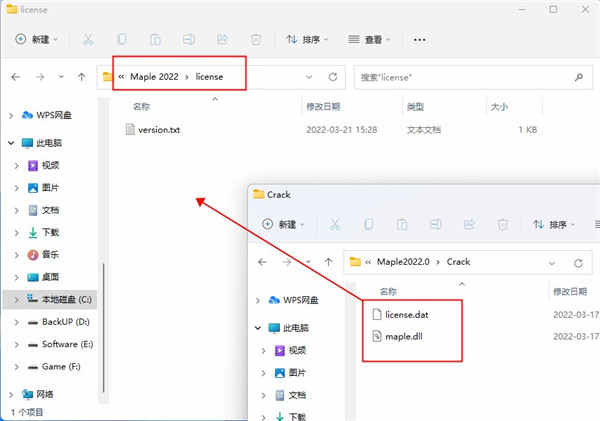
Task: Open See more (three dots) in license window
Action: [x=419, y=39]
